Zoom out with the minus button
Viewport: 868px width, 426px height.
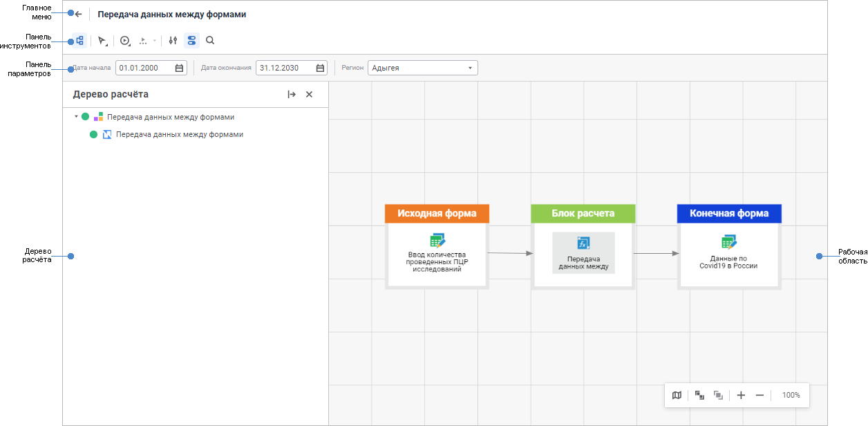coord(759,395)
